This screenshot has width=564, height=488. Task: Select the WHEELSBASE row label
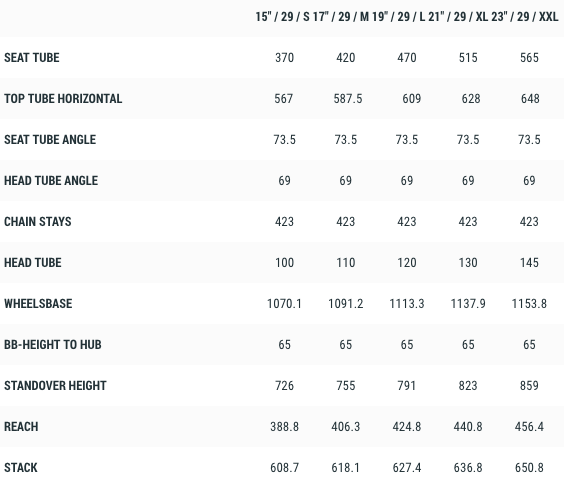coord(38,304)
